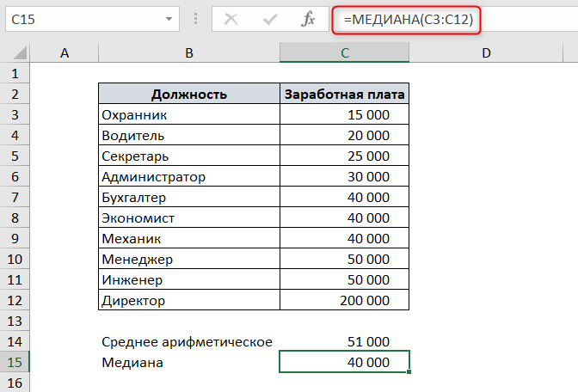Click the Медиана label cell

189,362
